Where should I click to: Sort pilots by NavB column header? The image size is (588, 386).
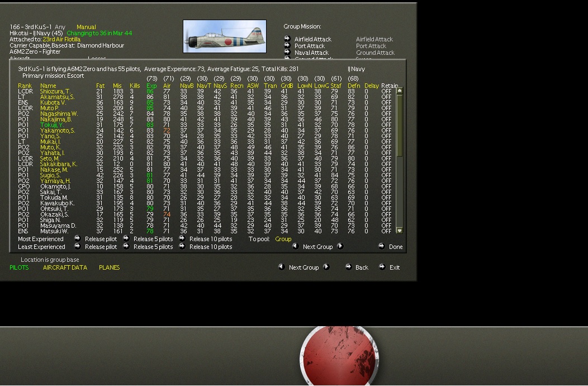[x=187, y=86]
